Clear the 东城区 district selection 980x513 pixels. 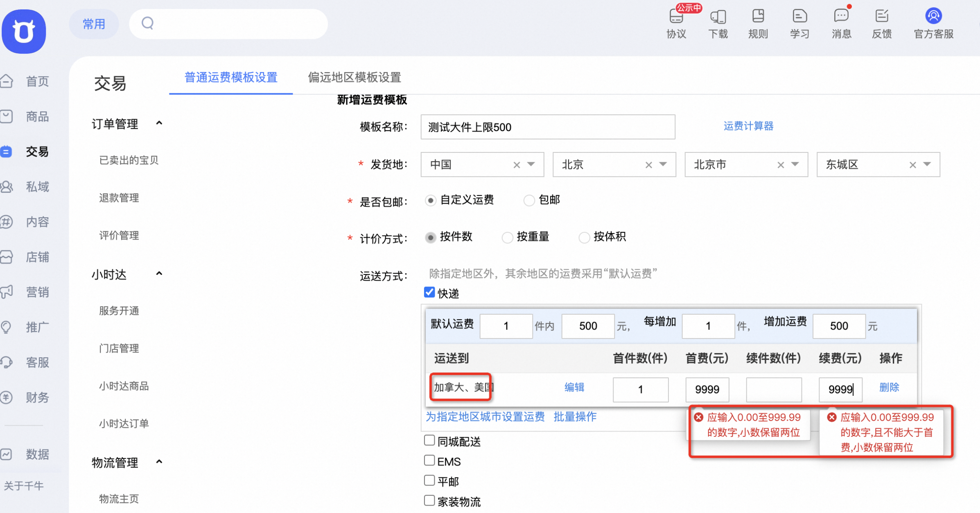pyautogui.click(x=912, y=165)
